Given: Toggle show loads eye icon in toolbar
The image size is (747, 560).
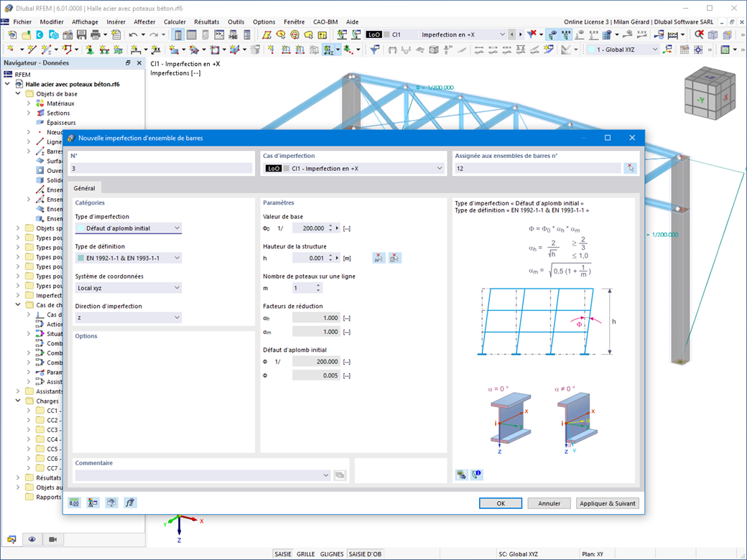Looking at the screenshot, I should point(552,34).
